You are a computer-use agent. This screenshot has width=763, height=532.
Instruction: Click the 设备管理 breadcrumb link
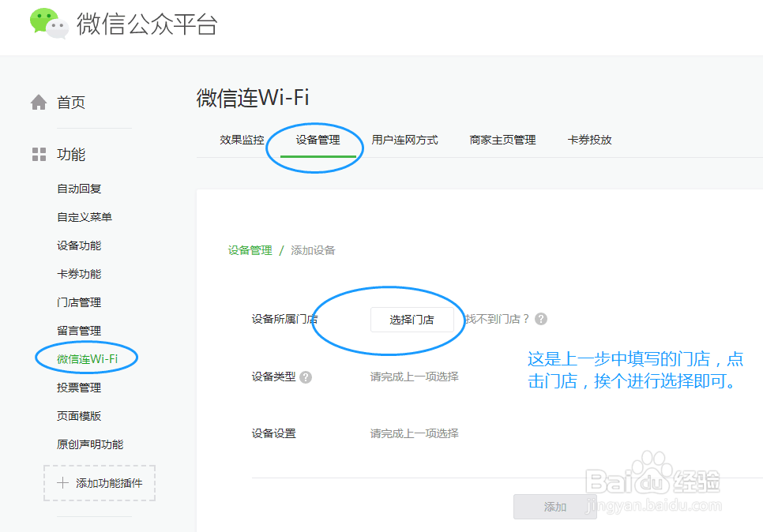point(250,250)
